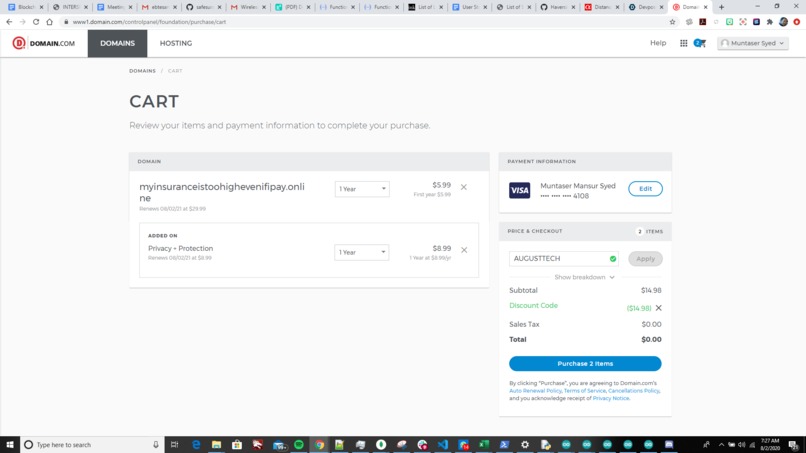Bookmark this page with the star
This screenshot has height=453, width=806.
tap(672, 22)
